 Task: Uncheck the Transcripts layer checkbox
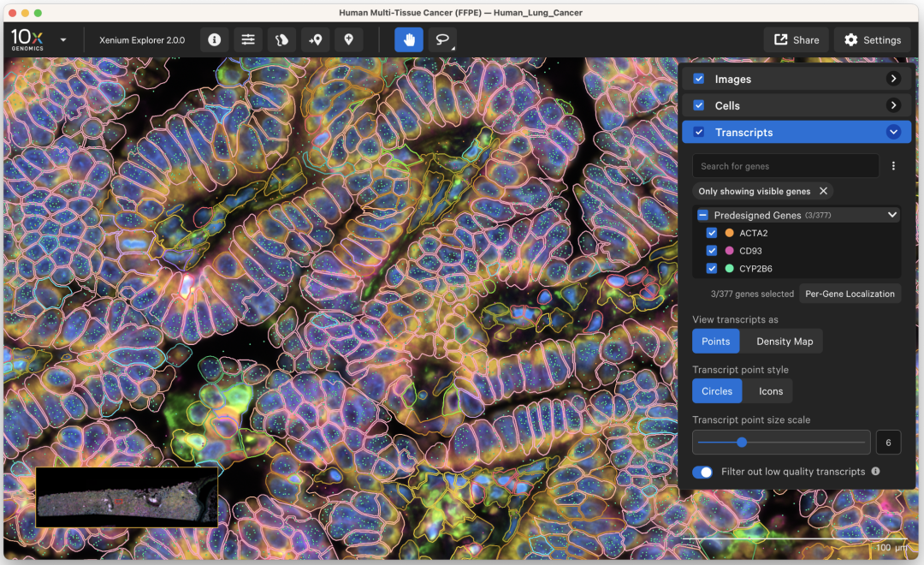pos(699,132)
